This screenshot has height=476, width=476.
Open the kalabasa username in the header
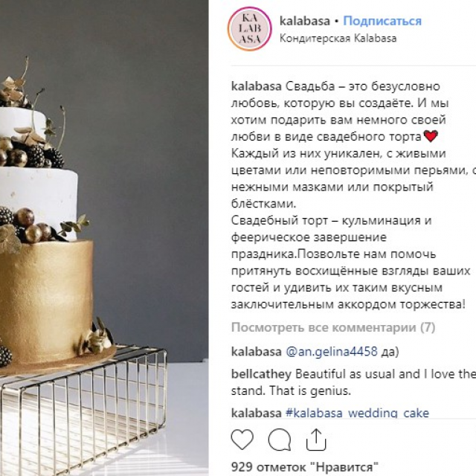304,21
